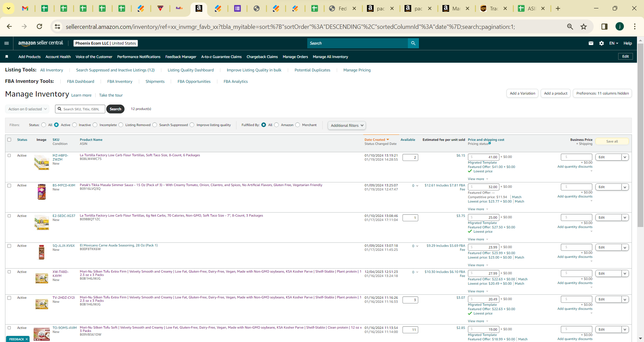Image resolution: width=644 pixels, height=342 pixels.
Task: Open the Chrome profile avatar
Action: pos(620,26)
